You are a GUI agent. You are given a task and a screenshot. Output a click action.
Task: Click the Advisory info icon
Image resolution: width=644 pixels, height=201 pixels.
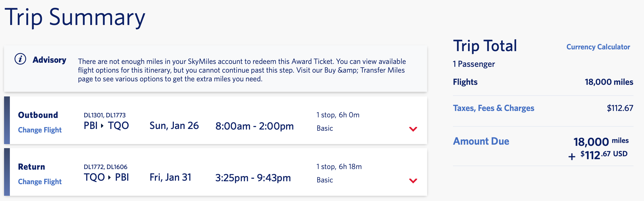20,59
